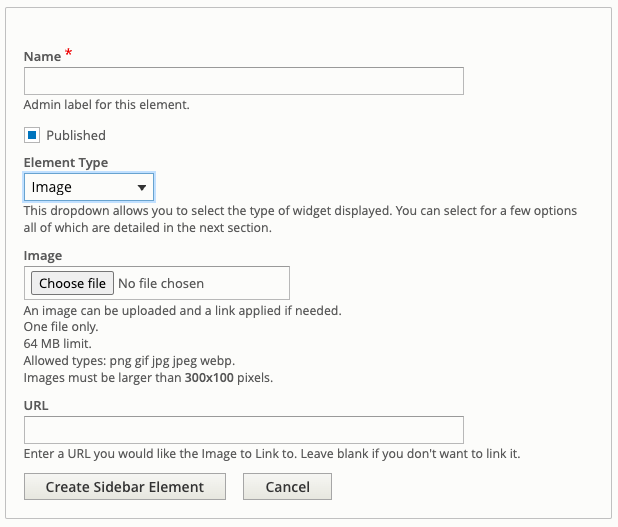The image size is (618, 527).
Task: Click the dropdown arrow beside Image
Action: (142, 188)
